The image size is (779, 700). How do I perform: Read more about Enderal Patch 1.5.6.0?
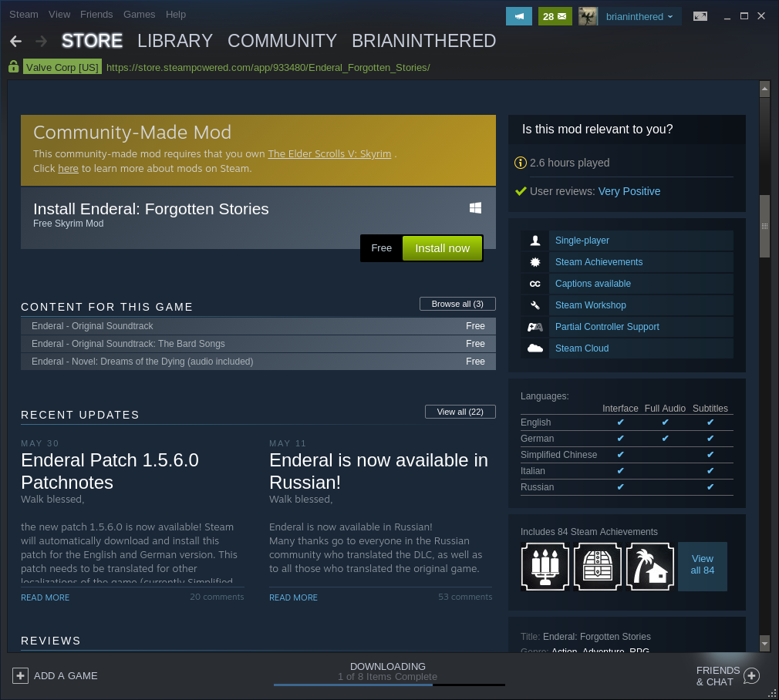[46, 597]
